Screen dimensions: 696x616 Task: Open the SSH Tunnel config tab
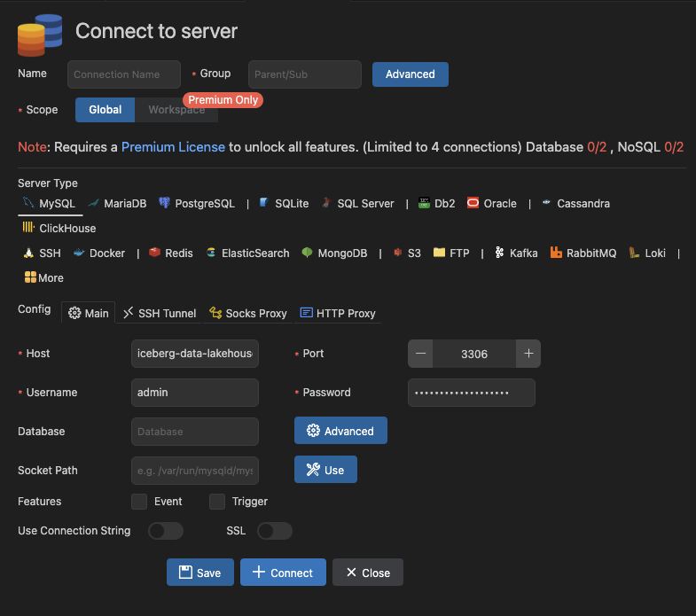160,314
